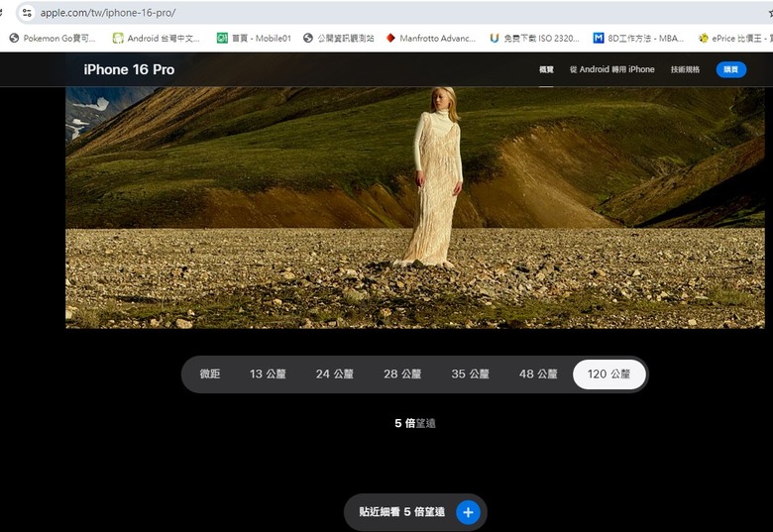Click the iPhone 16 Pro page title

coord(129,69)
